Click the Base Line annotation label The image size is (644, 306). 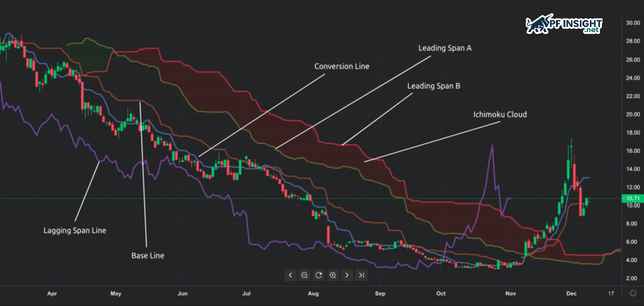[148, 256]
